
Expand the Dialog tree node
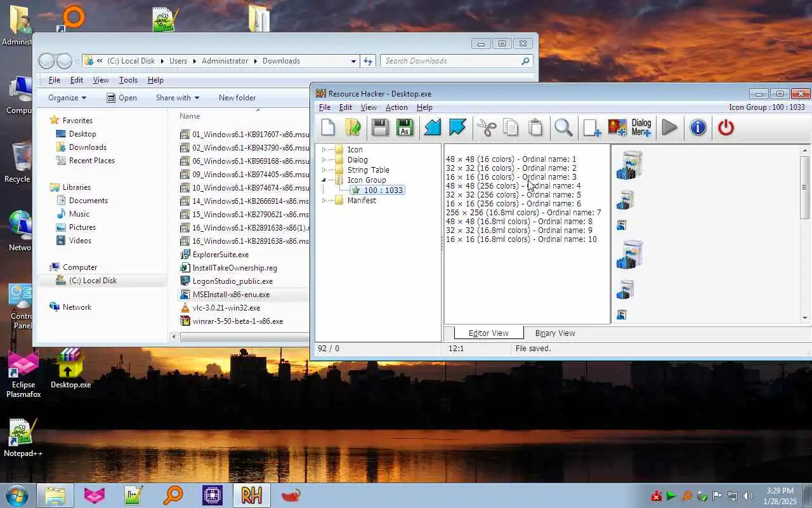tap(324, 160)
